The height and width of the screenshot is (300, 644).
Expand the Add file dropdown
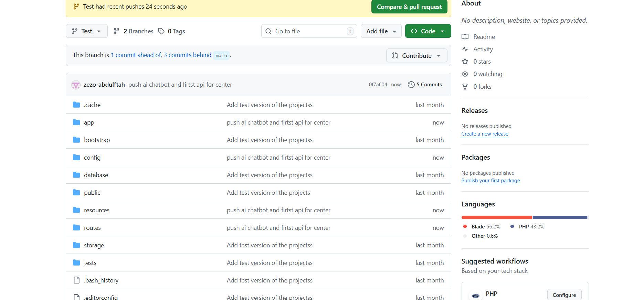click(x=381, y=31)
